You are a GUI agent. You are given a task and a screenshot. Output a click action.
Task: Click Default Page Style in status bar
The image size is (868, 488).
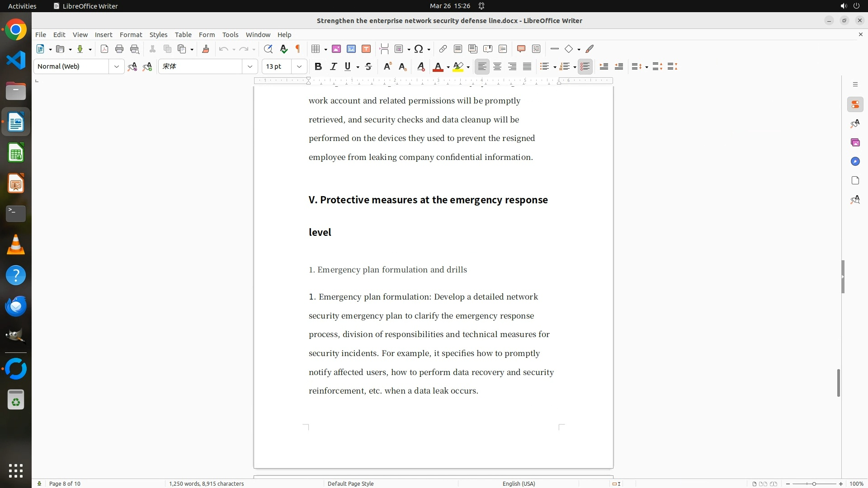[x=350, y=483]
